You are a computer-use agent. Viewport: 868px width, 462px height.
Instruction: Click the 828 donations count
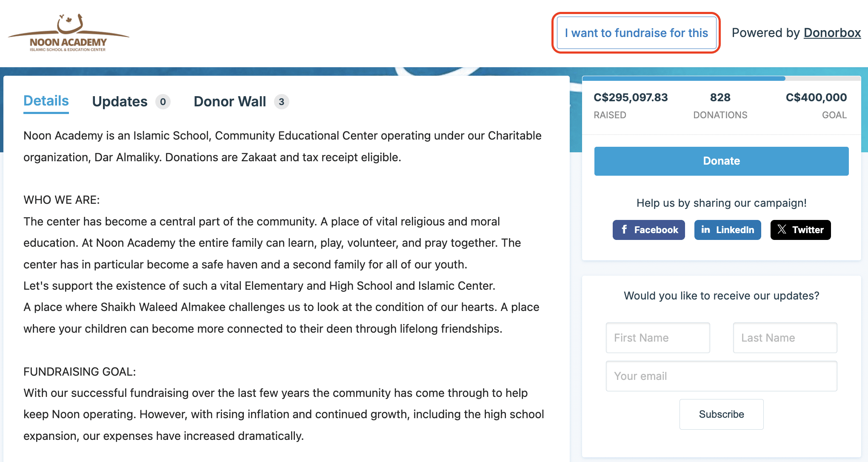click(720, 98)
